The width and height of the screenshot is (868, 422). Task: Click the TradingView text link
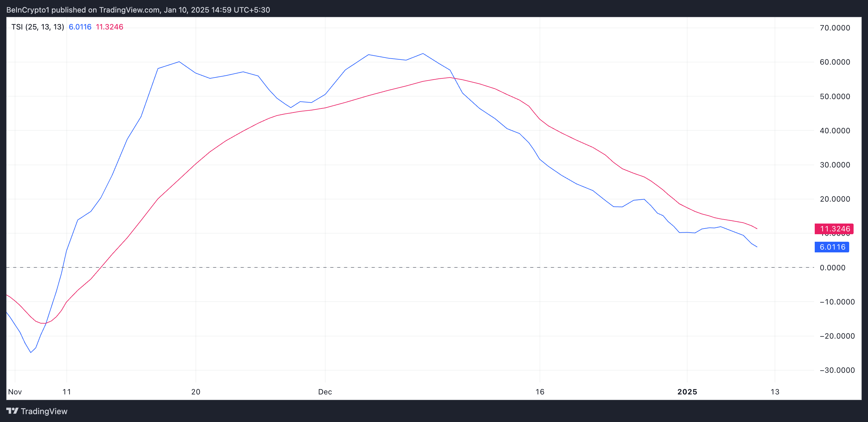click(x=44, y=411)
